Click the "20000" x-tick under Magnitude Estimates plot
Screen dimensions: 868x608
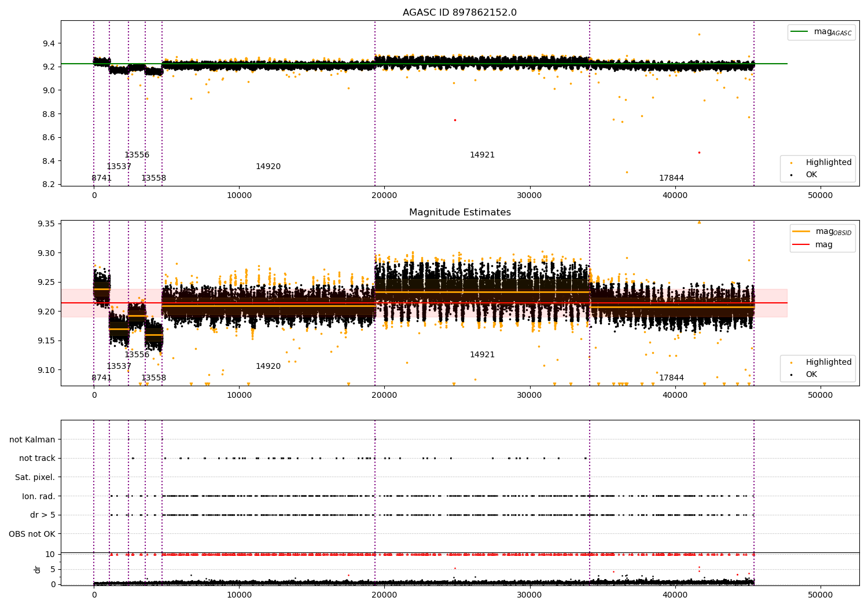pos(385,395)
